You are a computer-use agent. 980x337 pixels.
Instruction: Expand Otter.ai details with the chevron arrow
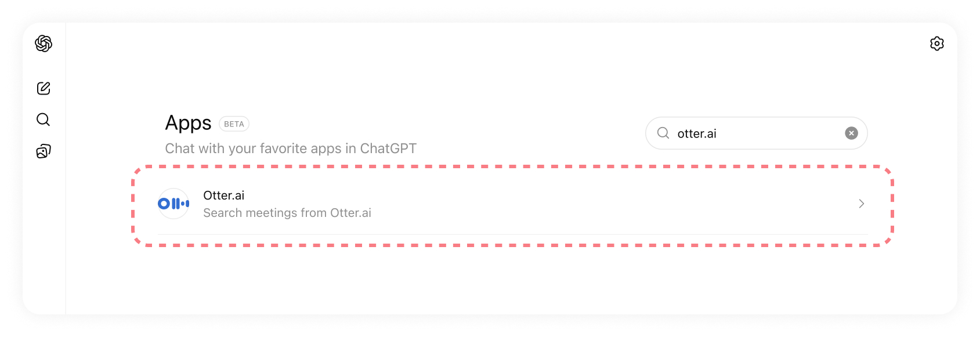[x=862, y=204]
